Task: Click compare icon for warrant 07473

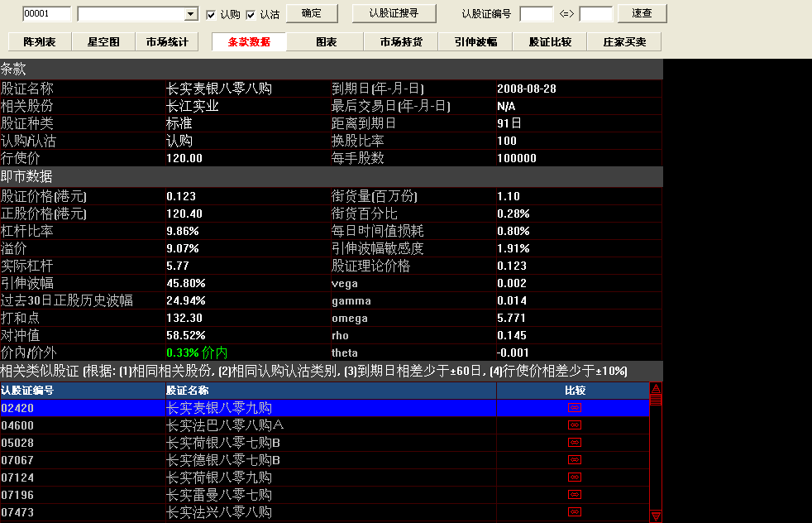Action: 575,512
